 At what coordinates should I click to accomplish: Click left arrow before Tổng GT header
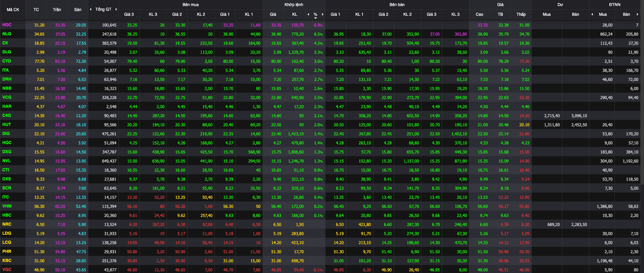[91, 9]
